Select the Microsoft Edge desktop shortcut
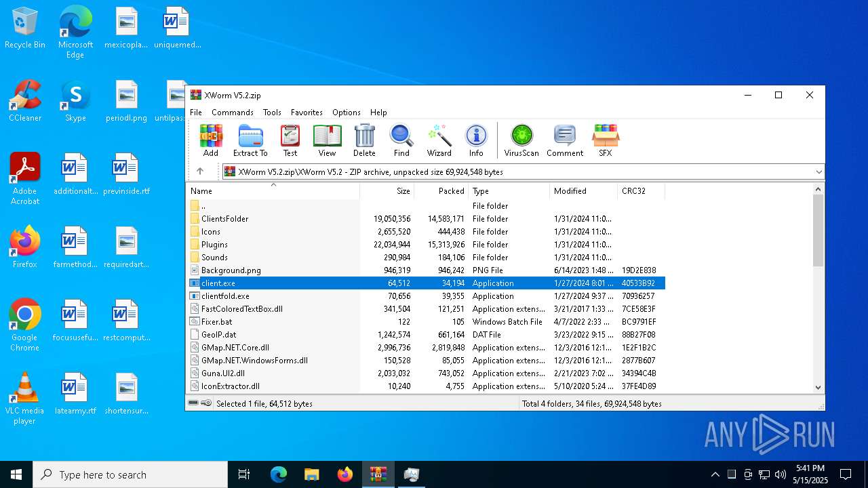868x488 pixels. pos(75,33)
